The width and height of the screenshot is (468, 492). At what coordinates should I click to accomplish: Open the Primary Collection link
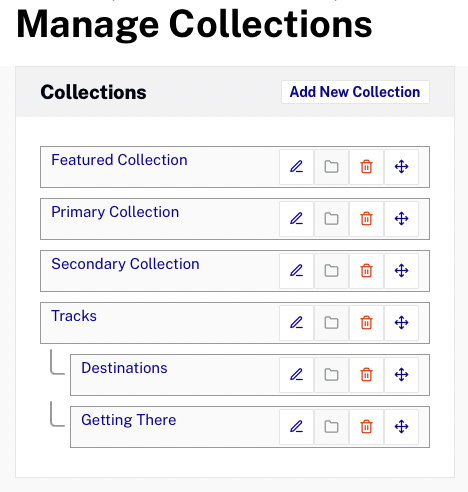click(x=115, y=212)
